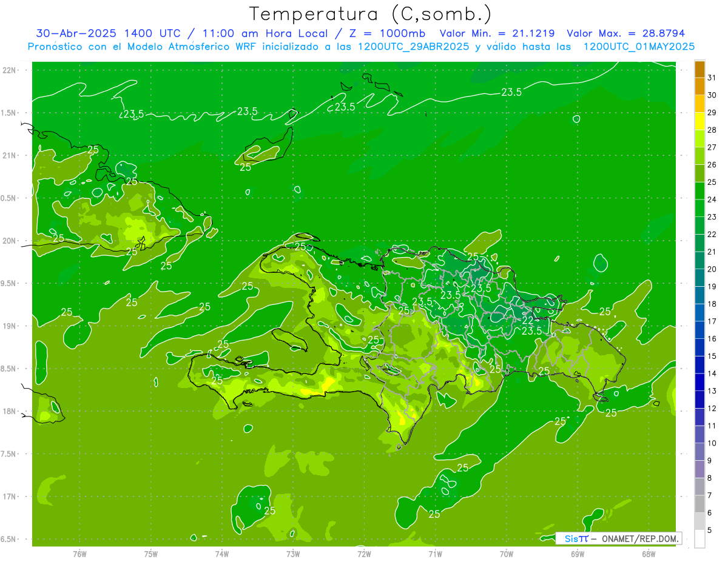Click the legend value 20

pyautogui.click(x=712, y=269)
